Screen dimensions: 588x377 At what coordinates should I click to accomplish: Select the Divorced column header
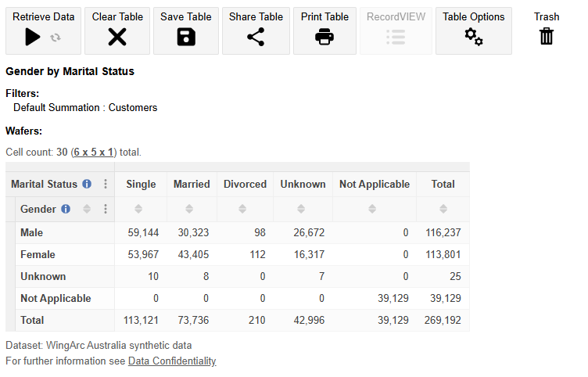coord(245,184)
